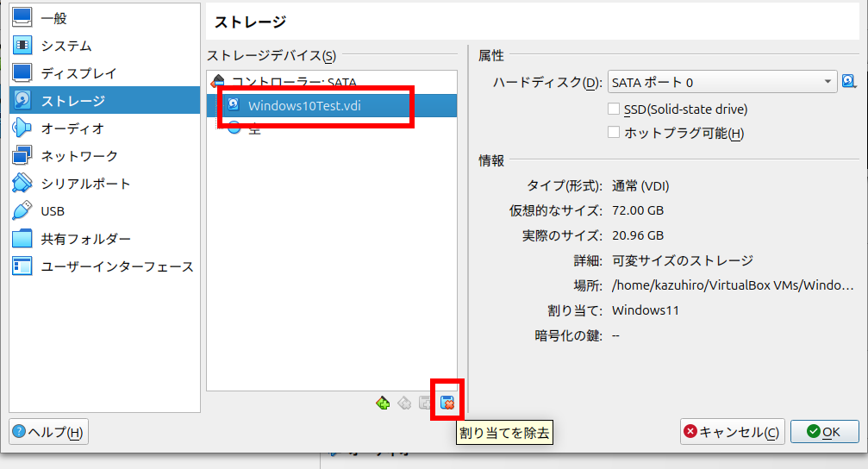
Task: Enable the SSD (Solid-state drive) checkbox
Action: point(614,109)
